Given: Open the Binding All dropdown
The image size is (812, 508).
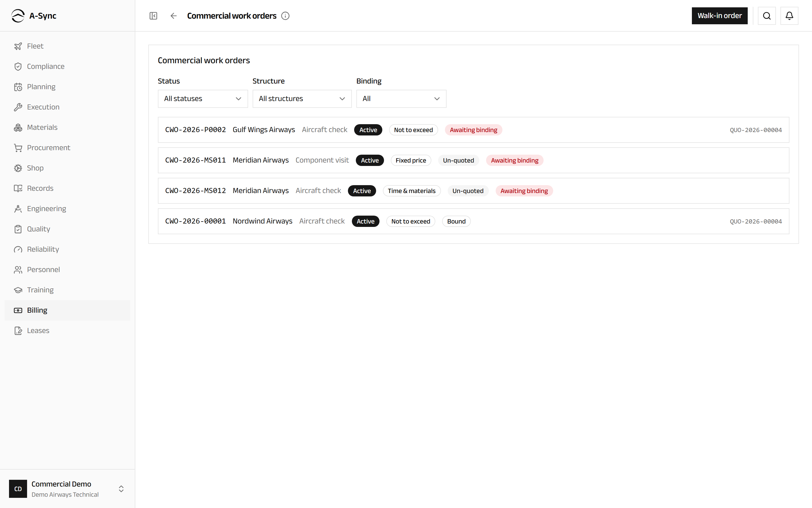Looking at the screenshot, I should coord(401,99).
